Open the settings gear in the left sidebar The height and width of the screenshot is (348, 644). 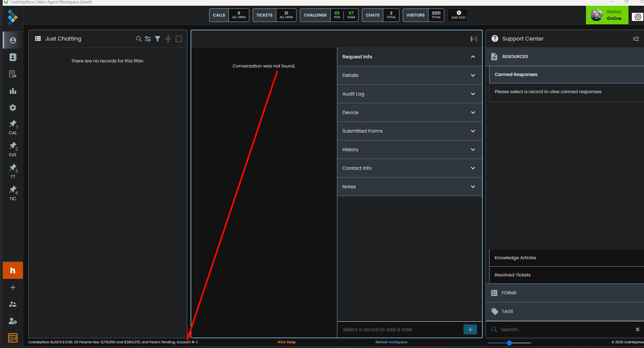13,108
